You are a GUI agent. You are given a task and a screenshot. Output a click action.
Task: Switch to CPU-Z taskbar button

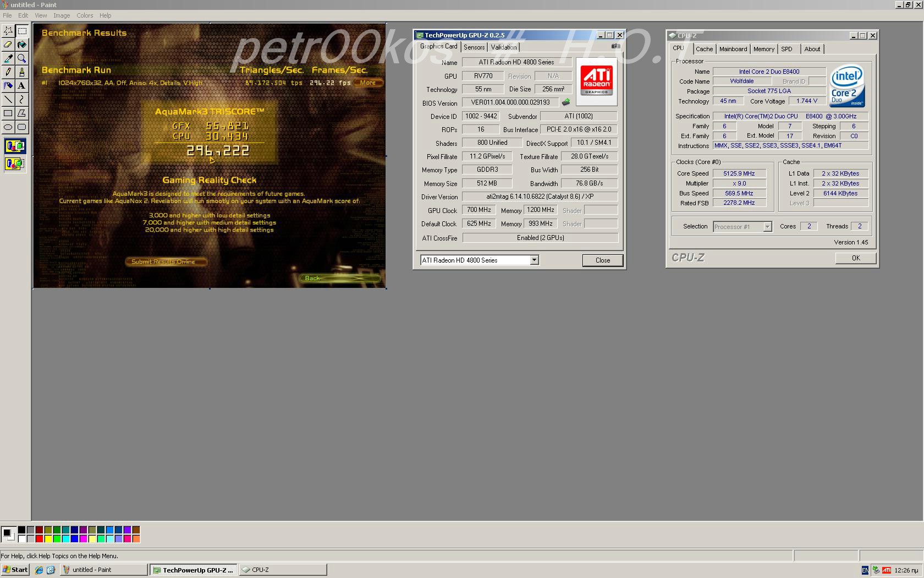pyautogui.click(x=283, y=570)
